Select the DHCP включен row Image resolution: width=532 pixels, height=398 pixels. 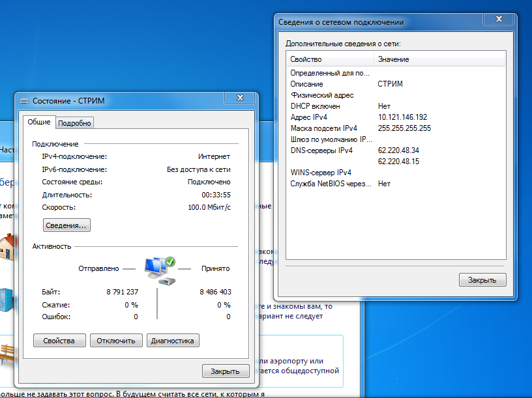[x=396, y=106]
